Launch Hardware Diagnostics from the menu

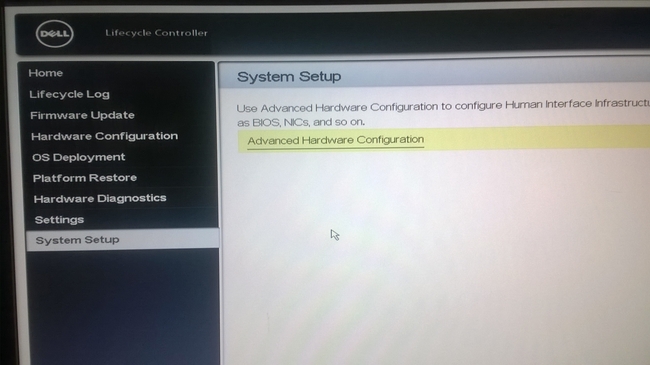pos(100,199)
